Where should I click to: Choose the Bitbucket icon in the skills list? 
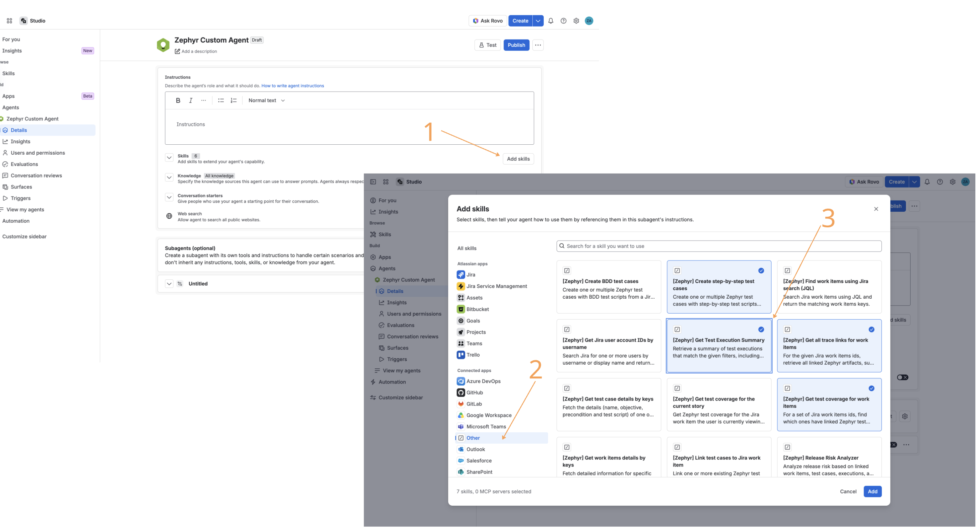[461, 309]
